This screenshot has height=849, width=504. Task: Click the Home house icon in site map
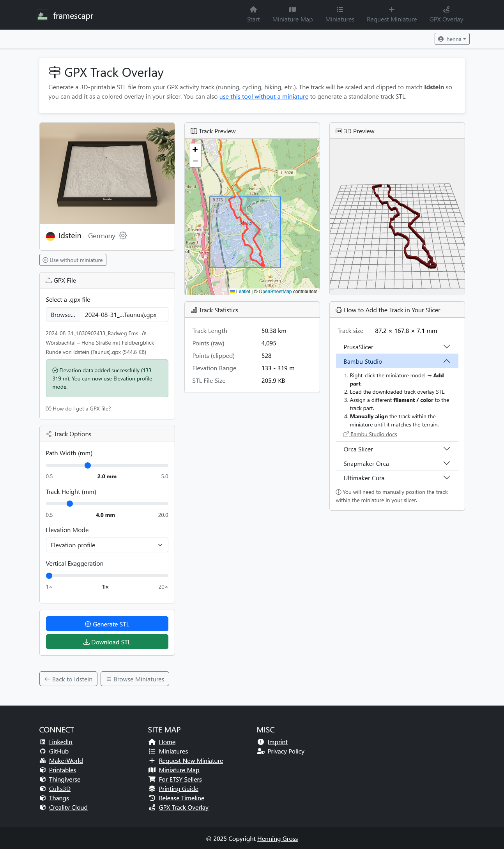tap(152, 742)
